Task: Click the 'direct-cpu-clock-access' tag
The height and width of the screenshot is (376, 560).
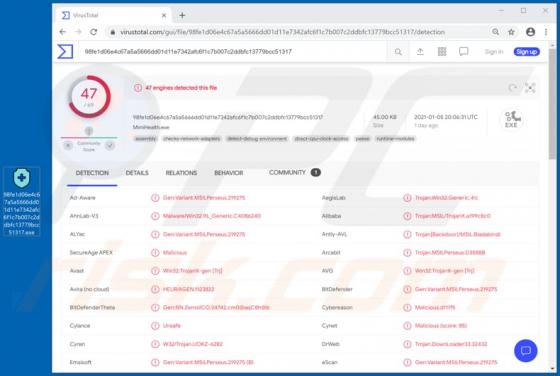Action: [321, 139]
